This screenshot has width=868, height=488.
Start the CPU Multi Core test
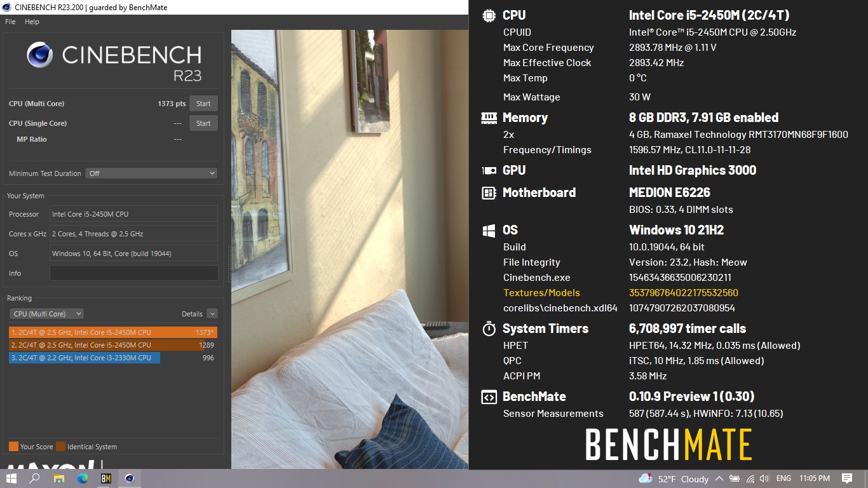203,104
